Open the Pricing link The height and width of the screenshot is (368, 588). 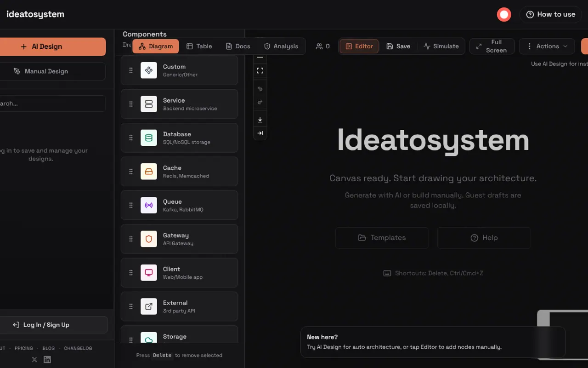tap(24, 348)
